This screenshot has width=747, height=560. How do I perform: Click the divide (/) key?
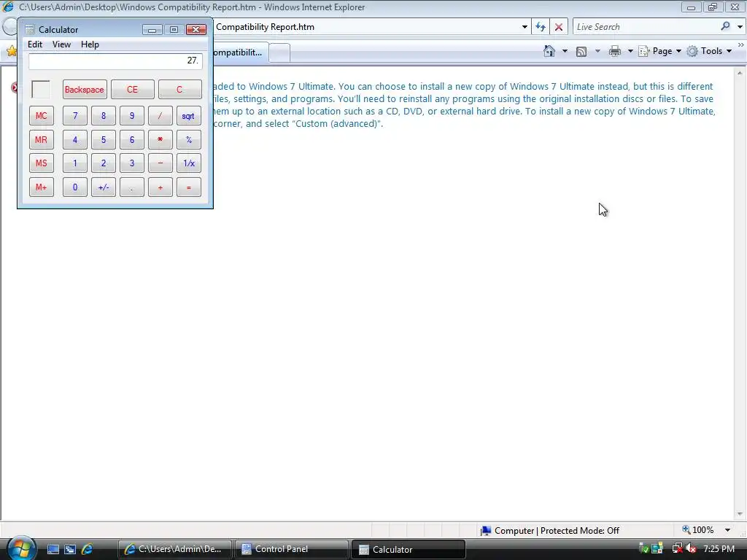coord(160,116)
